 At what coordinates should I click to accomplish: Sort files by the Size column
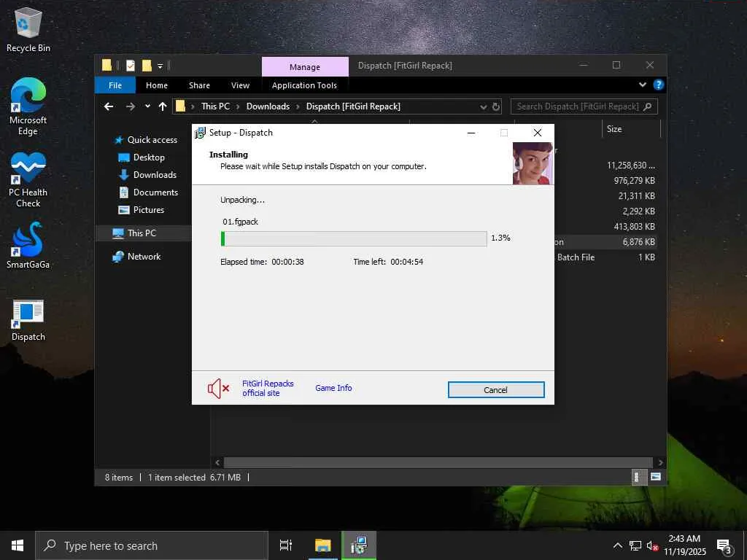(631, 128)
